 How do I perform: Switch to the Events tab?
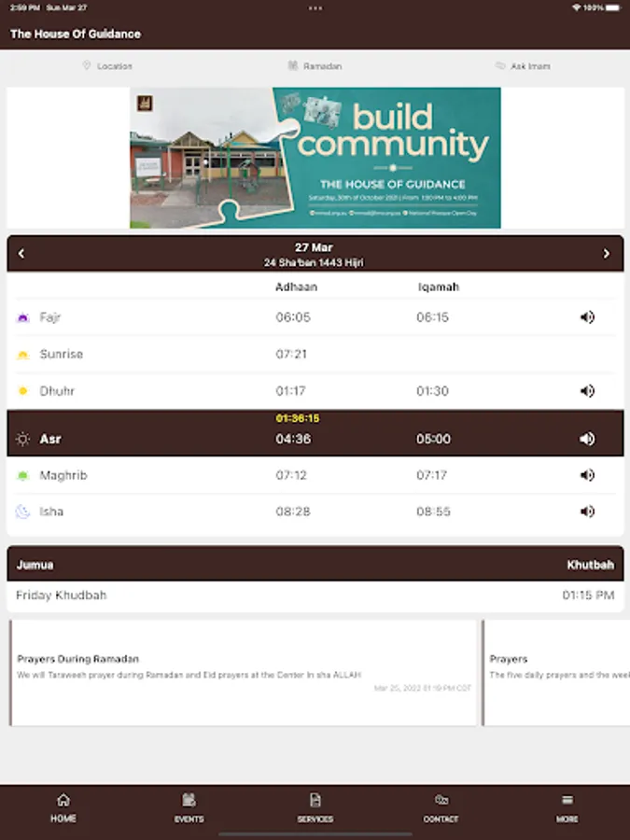point(189,808)
